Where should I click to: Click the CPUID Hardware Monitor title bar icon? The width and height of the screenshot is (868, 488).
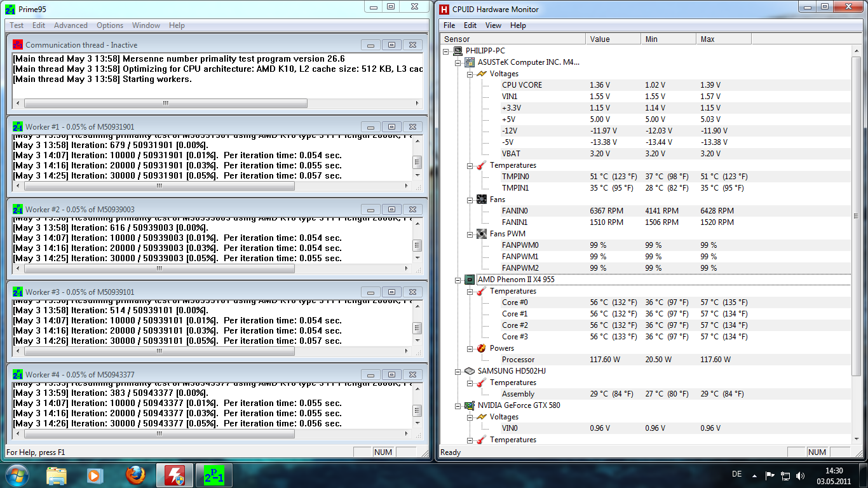coord(444,10)
